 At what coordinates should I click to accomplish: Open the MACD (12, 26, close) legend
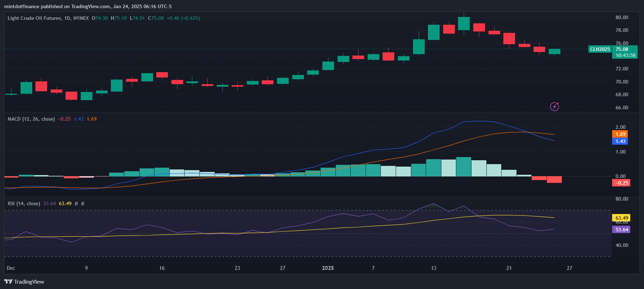31,119
